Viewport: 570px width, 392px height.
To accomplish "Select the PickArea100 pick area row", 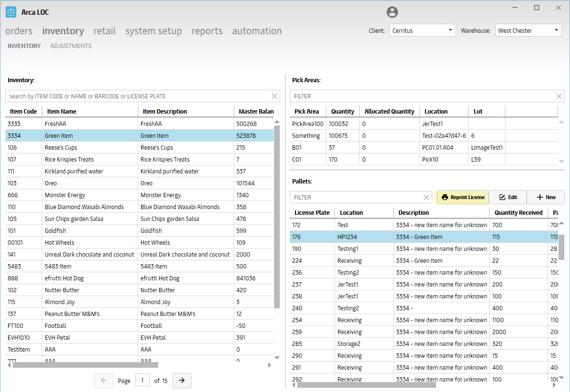I will [424, 124].
